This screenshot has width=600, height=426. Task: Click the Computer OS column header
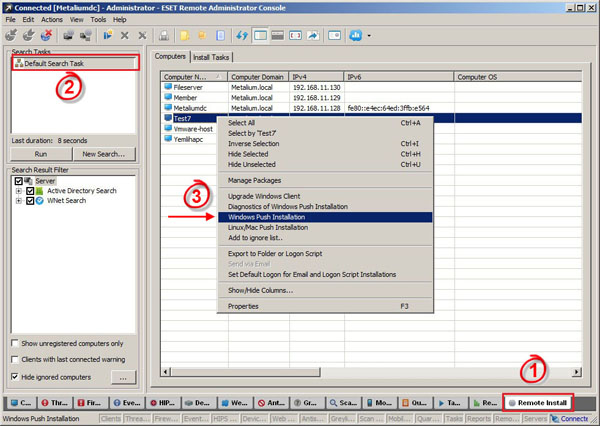517,77
